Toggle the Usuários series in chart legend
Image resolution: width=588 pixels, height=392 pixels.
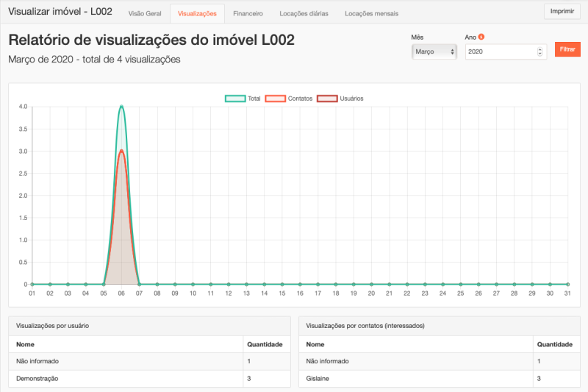point(326,98)
